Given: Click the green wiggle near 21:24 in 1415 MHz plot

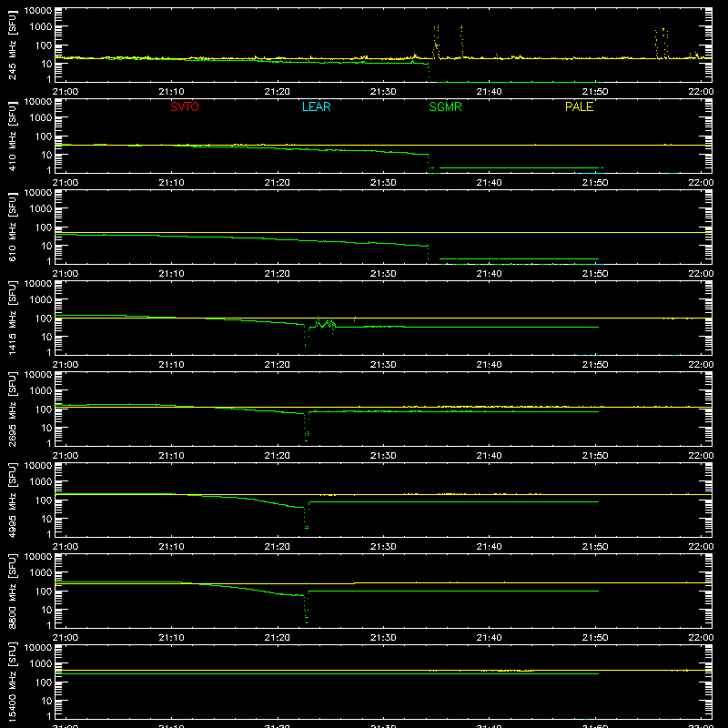Looking at the screenshot, I should pos(325,323).
